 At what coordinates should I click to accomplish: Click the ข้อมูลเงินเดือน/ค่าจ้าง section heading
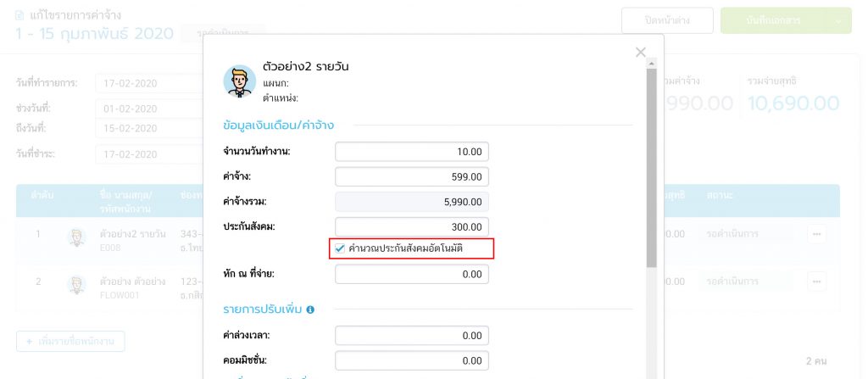[x=278, y=125]
